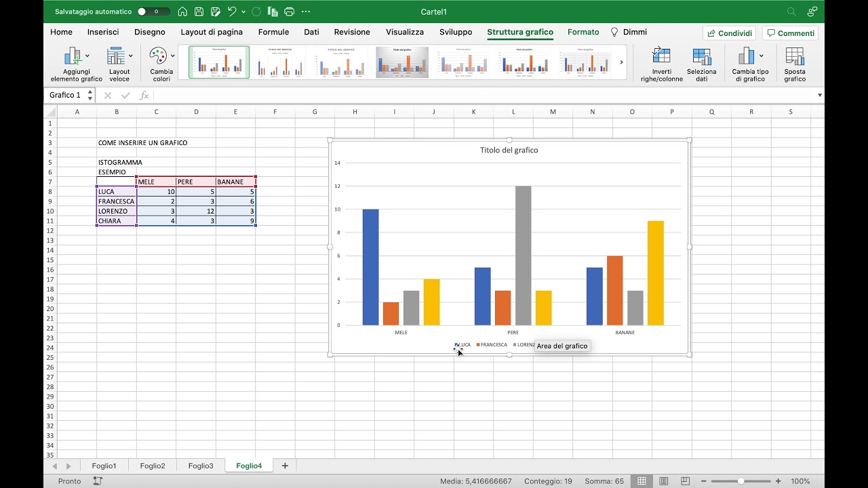
Task: Select the ISTOGRAMMA cell
Action: [x=117, y=162]
